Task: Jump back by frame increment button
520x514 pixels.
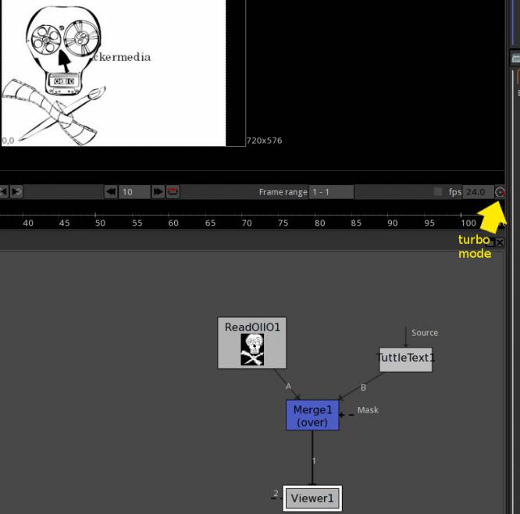Action: click(x=111, y=192)
